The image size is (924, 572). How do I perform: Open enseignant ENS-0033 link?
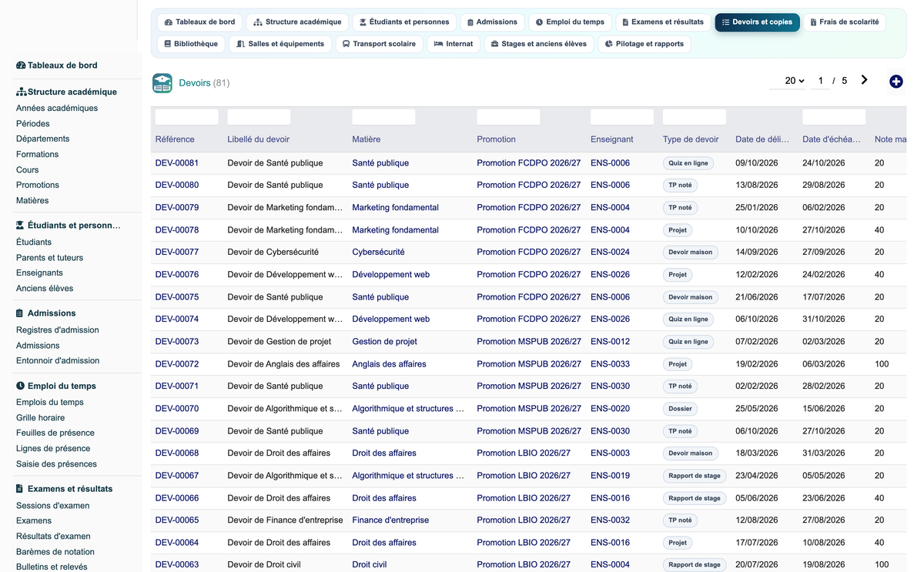610,364
